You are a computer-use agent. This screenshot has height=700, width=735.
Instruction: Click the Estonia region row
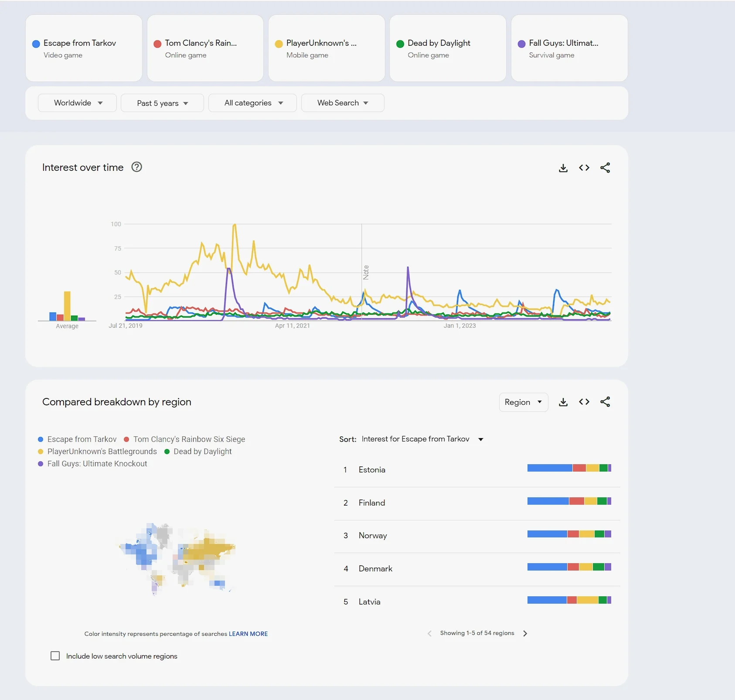pos(477,470)
